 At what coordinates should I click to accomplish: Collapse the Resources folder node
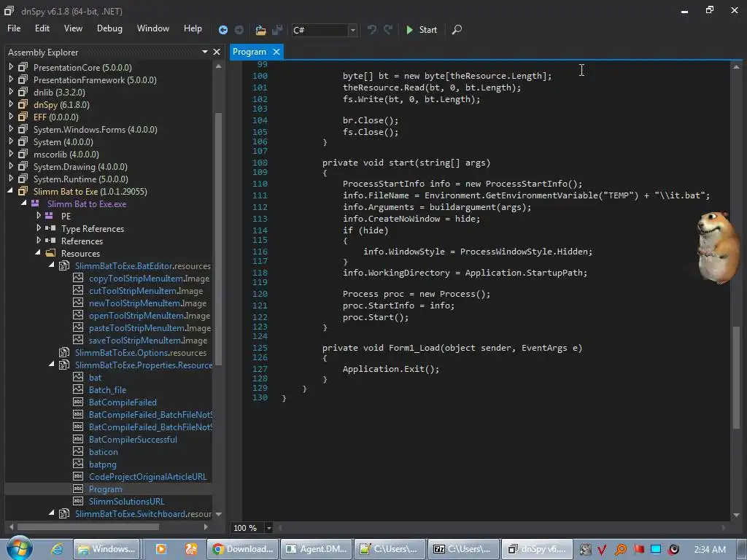pyautogui.click(x=38, y=253)
